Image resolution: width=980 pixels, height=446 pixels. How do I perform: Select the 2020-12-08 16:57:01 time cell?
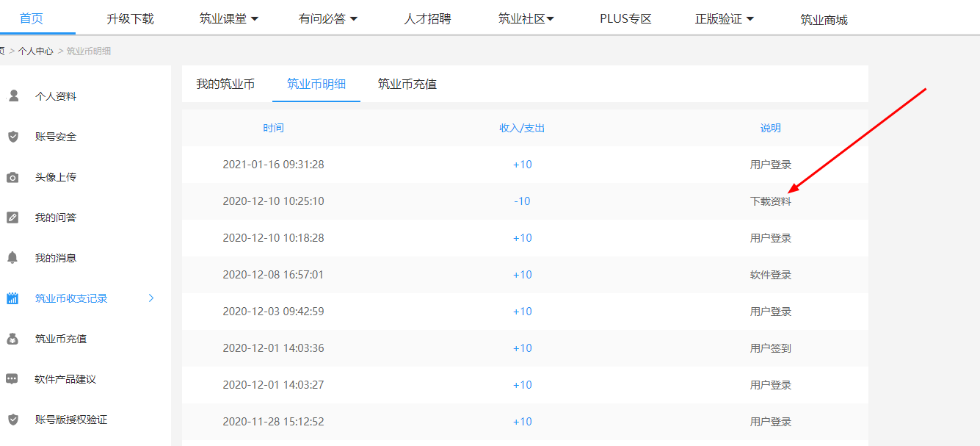click(273, 275)
